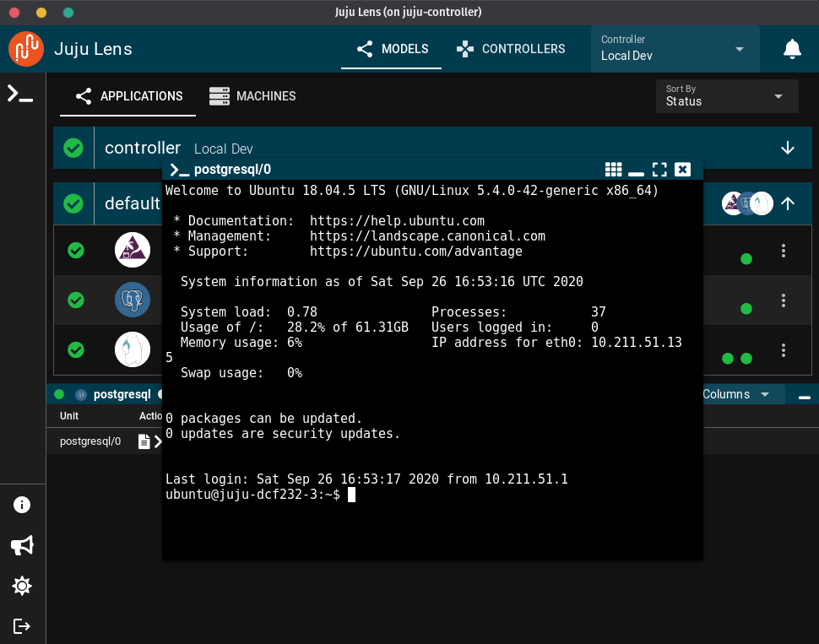This screenshot has height=644, width=819.
Task: Open the megaphone announcements icon
Action: pyautogui.click(x=22, y=545)
